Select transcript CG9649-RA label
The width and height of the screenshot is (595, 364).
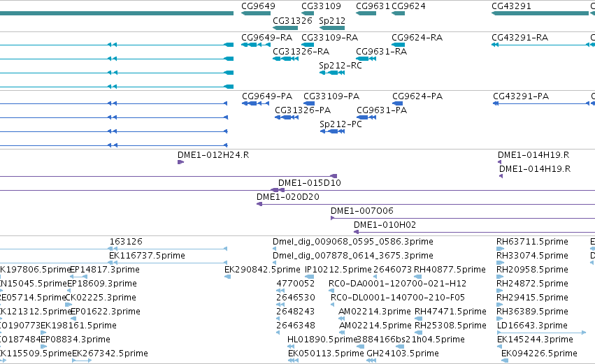click(267, 38)
